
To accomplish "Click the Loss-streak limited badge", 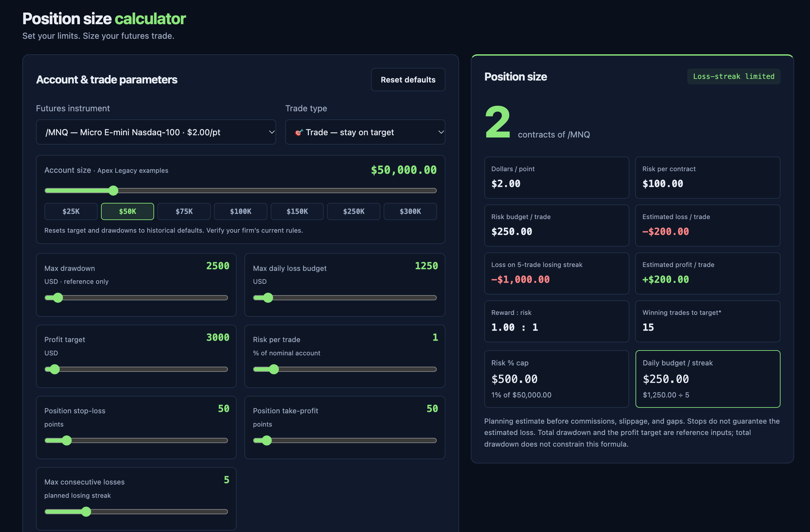I will [734, 76].
